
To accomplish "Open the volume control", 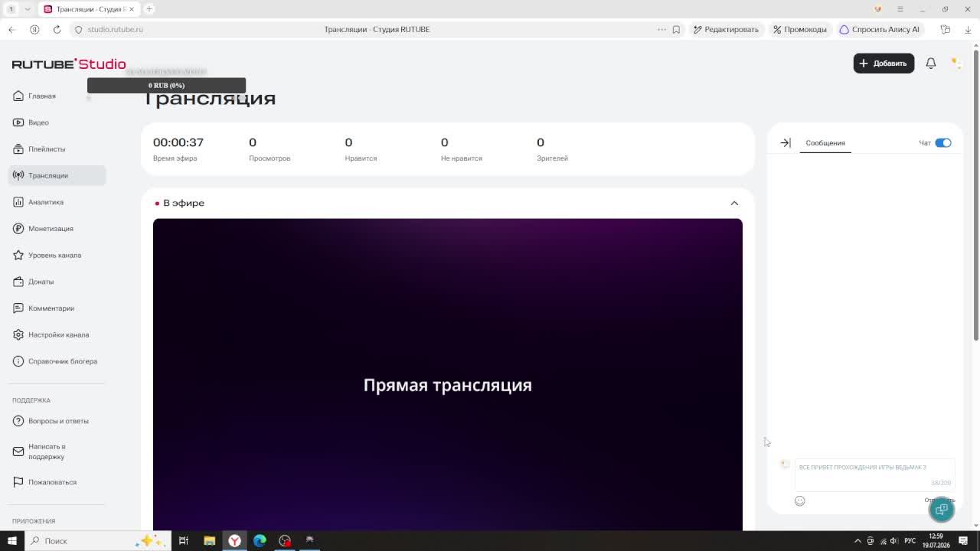I will click(893, 541).
